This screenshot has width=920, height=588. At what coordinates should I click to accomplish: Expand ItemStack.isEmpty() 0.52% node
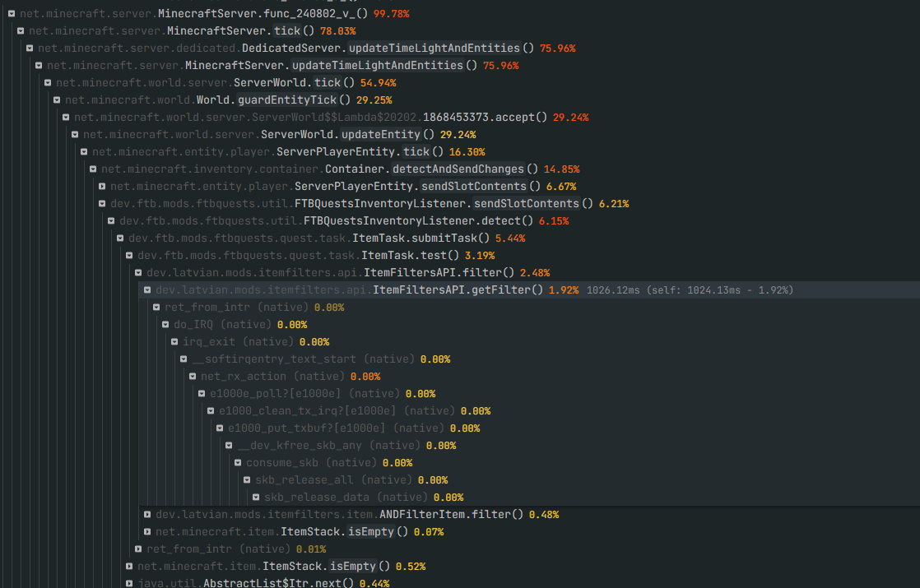[x=129, y=567]
